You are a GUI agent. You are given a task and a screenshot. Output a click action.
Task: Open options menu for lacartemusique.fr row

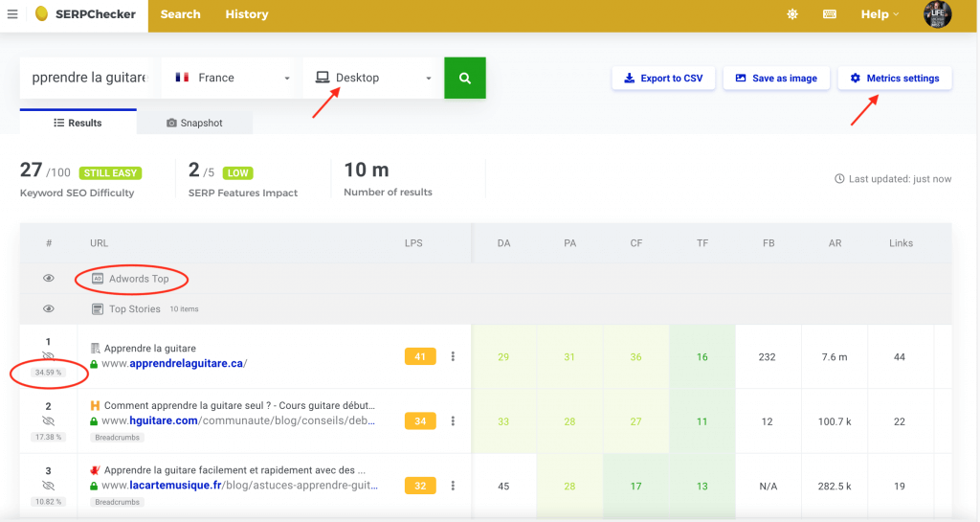point(453,486)
